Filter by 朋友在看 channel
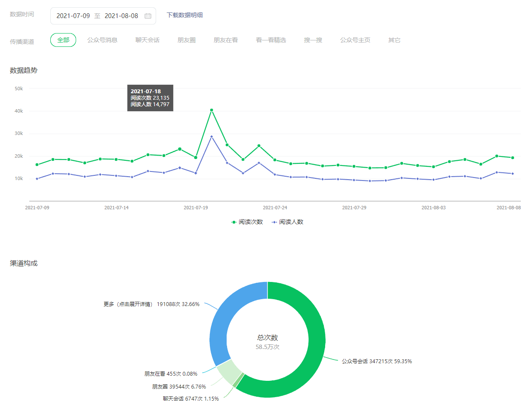This screenshot has width=532, height=401. point(226,40)
